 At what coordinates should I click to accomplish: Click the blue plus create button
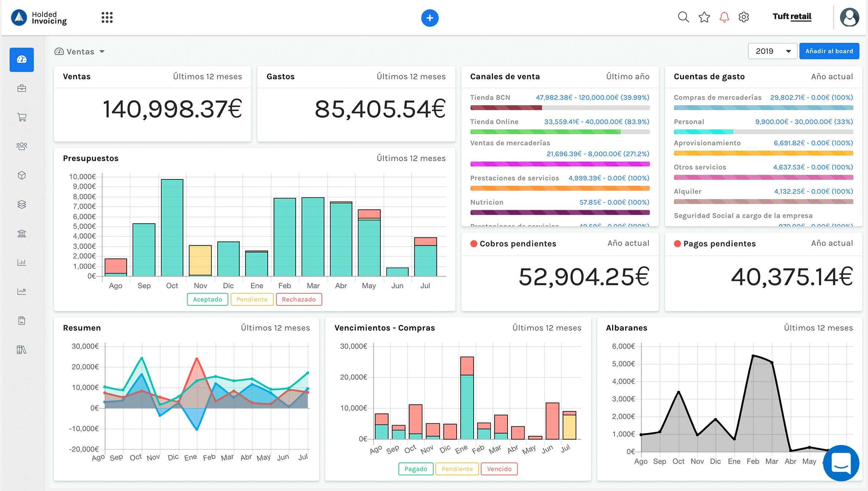click(430, 18)
